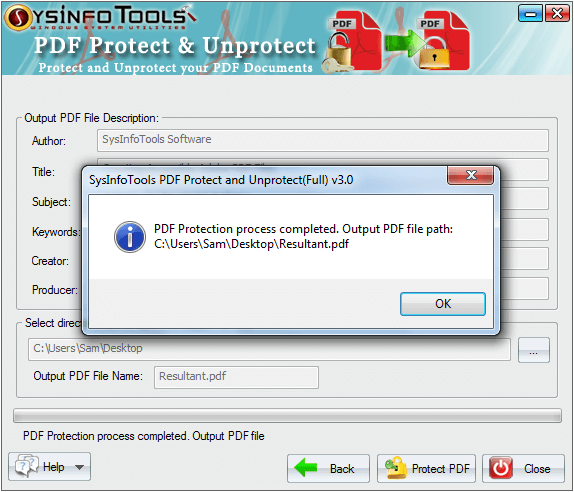Click the SysInfoTools logo emblem

[x=18, y=18]
